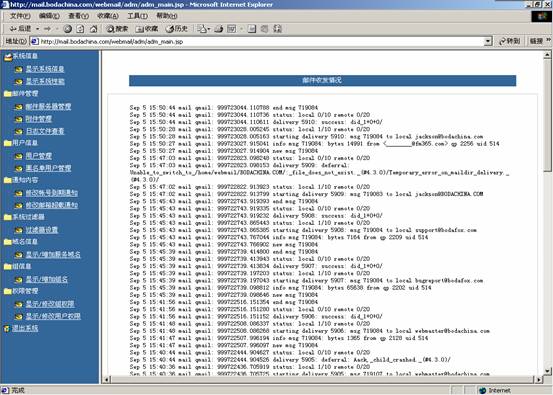Open the 搜索 (Search) toolbar button

(x=117, y=29)
